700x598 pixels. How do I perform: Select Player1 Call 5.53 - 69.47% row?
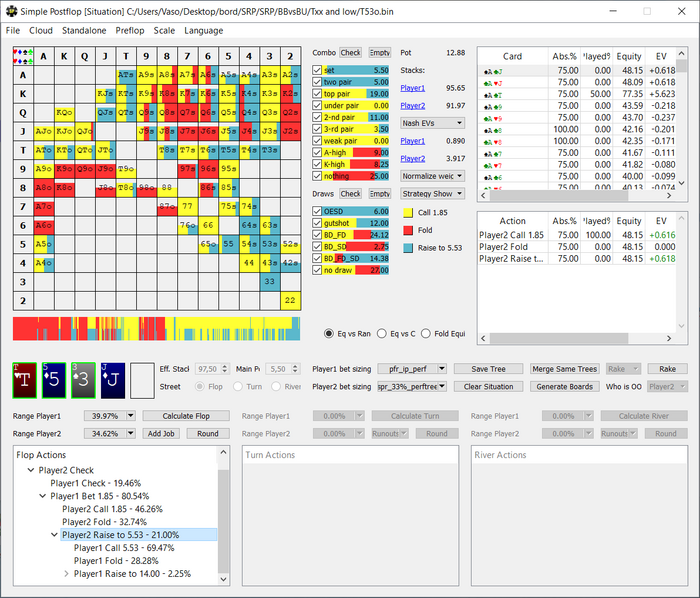[124, 548]
